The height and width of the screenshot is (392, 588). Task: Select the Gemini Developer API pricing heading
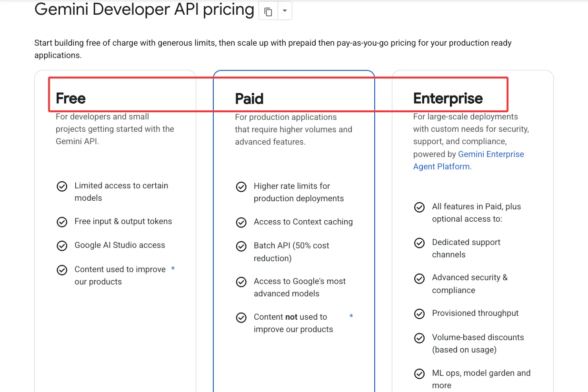click(x=144, y=10)
